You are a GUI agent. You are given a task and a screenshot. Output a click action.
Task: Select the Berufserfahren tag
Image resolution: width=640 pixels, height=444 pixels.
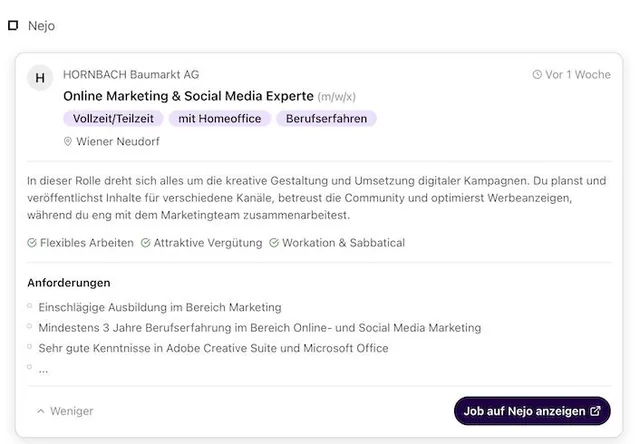(326, 119)
